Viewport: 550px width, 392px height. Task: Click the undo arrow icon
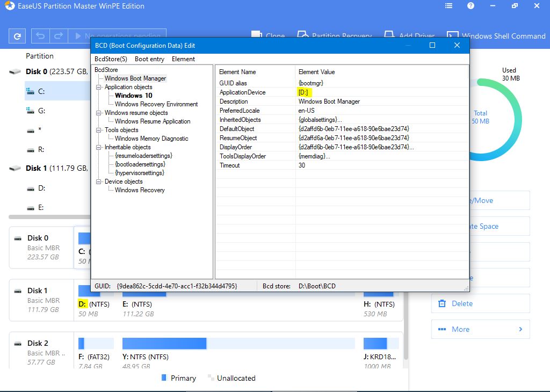pos(40,37)
